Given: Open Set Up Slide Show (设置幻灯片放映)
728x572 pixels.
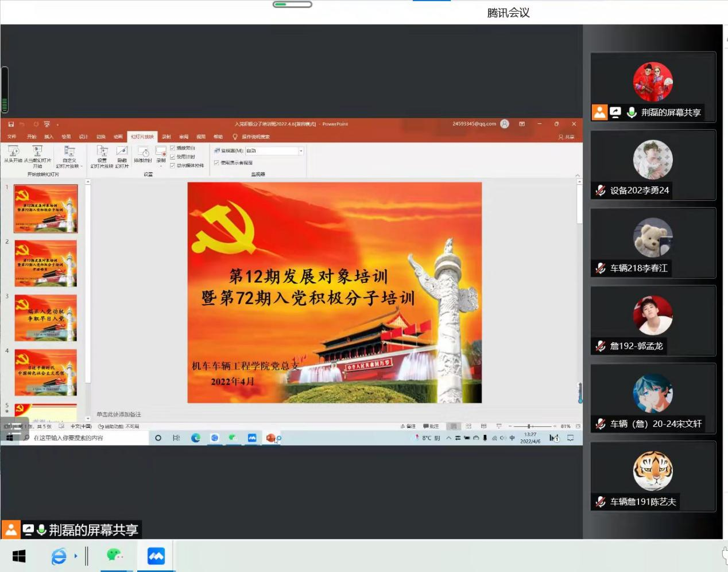Looking at the screenshot, I should (x=102, y=151).
